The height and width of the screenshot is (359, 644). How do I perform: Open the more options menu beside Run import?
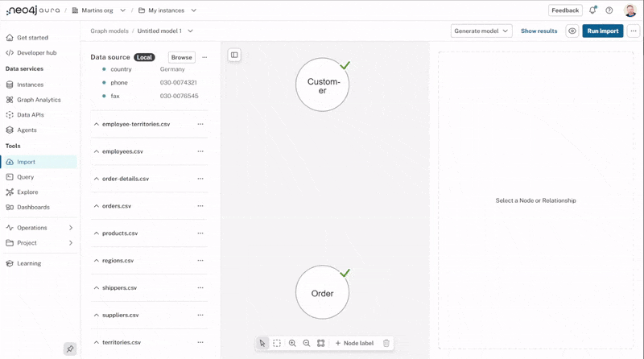[x=634, y=31]
